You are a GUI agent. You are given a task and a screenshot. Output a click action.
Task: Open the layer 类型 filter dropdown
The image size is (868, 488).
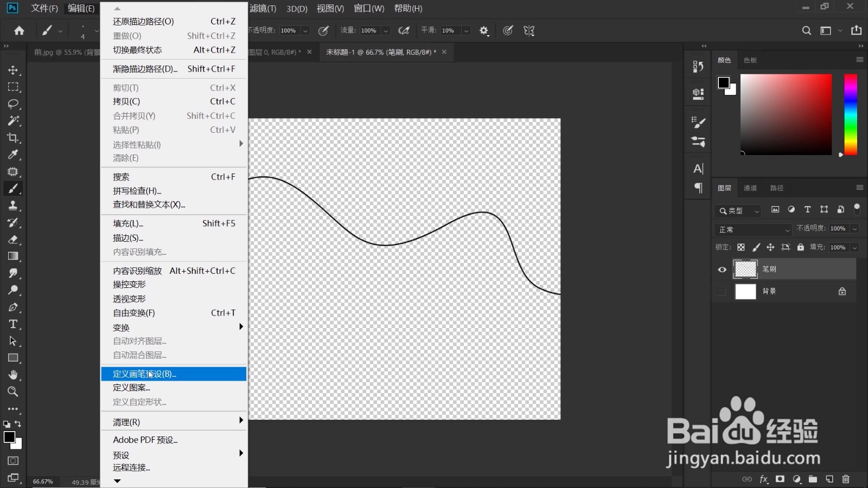pos(739,211)
